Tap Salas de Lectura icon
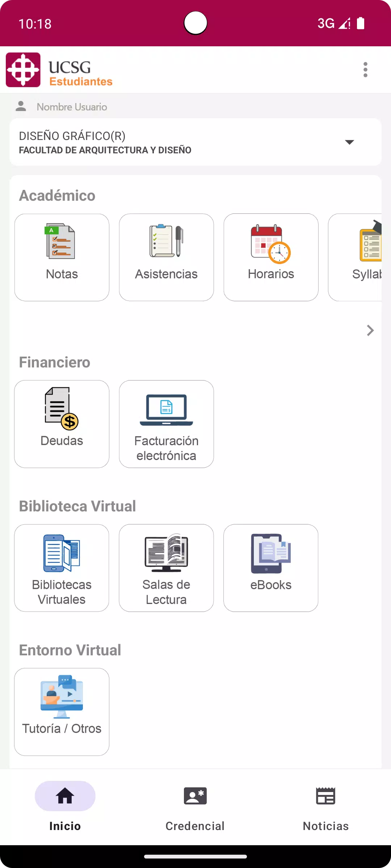Screen dimensions: 391x868 click(166, 553)
